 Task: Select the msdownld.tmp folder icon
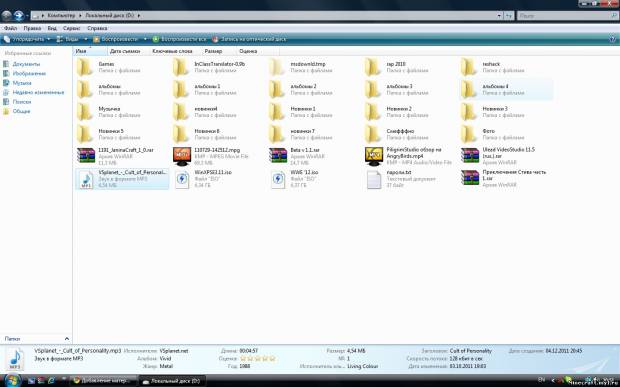[x=277, y=67]
